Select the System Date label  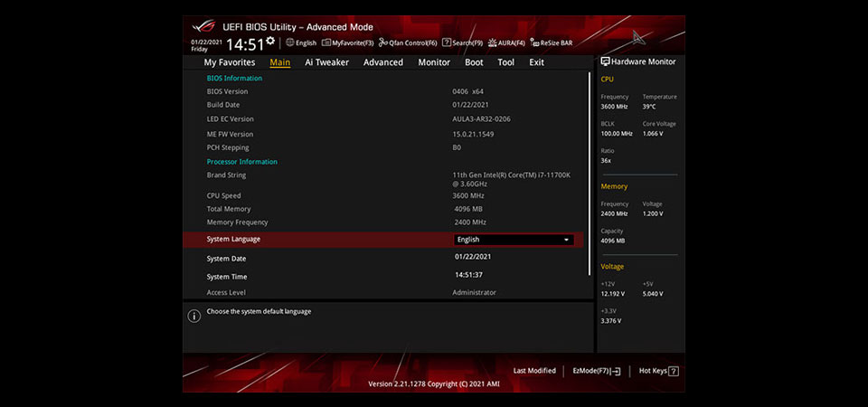[x=226, y=259]
